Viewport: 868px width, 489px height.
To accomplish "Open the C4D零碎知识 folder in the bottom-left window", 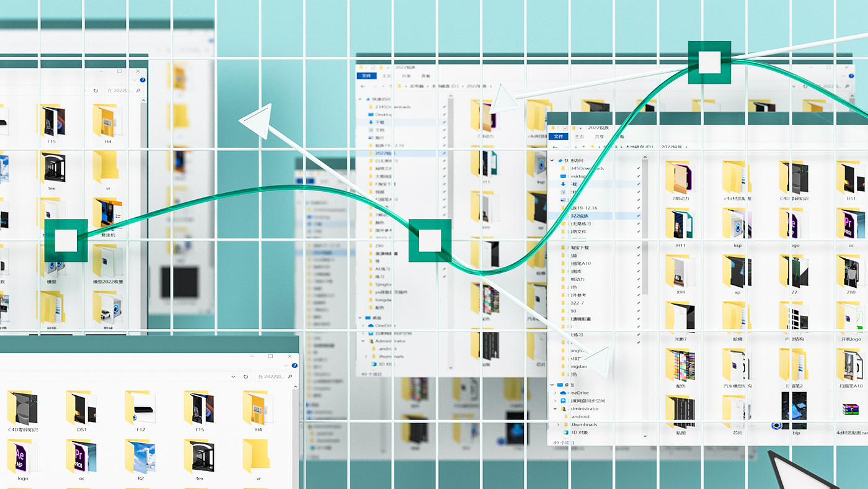I will pos(22,411).
